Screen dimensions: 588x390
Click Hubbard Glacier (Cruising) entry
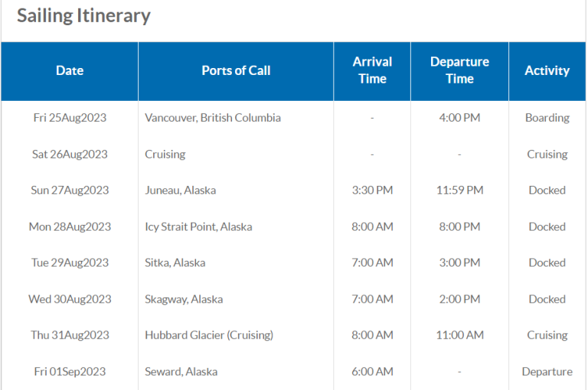coord(209,335)
